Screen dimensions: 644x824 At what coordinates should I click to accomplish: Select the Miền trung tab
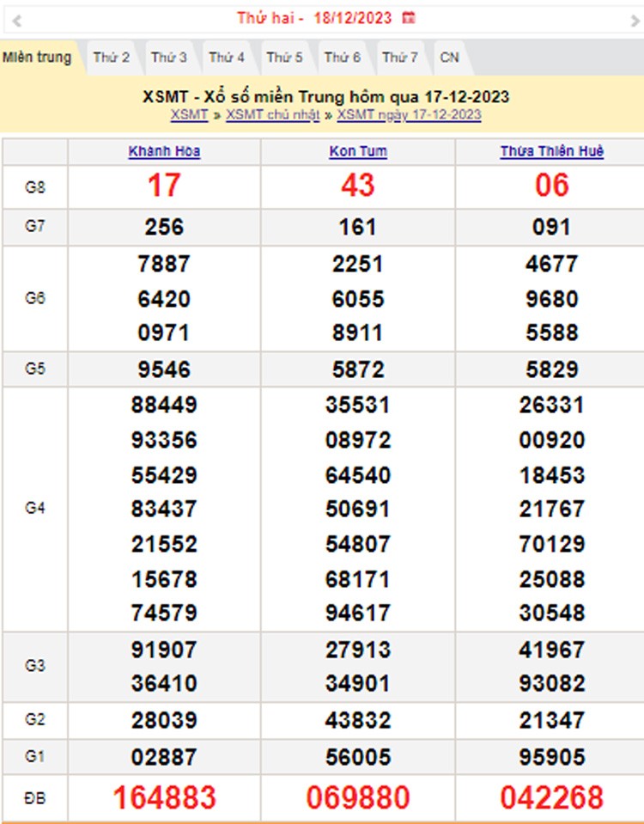37,58
